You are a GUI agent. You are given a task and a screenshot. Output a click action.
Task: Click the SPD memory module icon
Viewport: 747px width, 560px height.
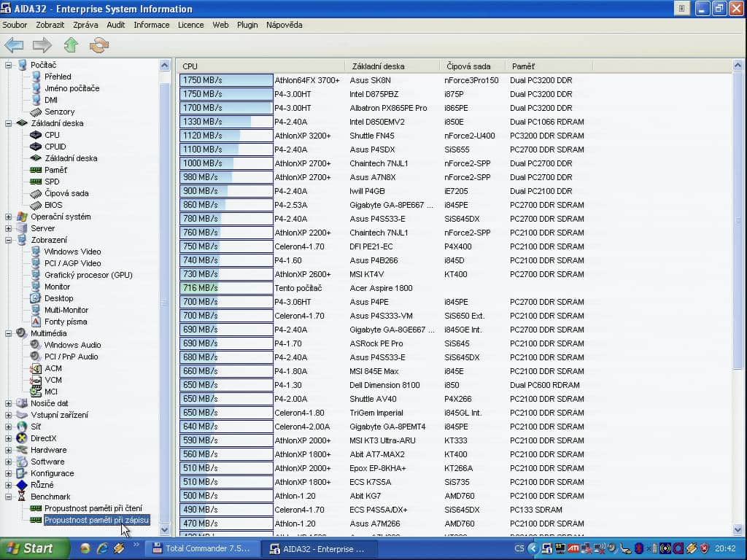coord(36,182)
